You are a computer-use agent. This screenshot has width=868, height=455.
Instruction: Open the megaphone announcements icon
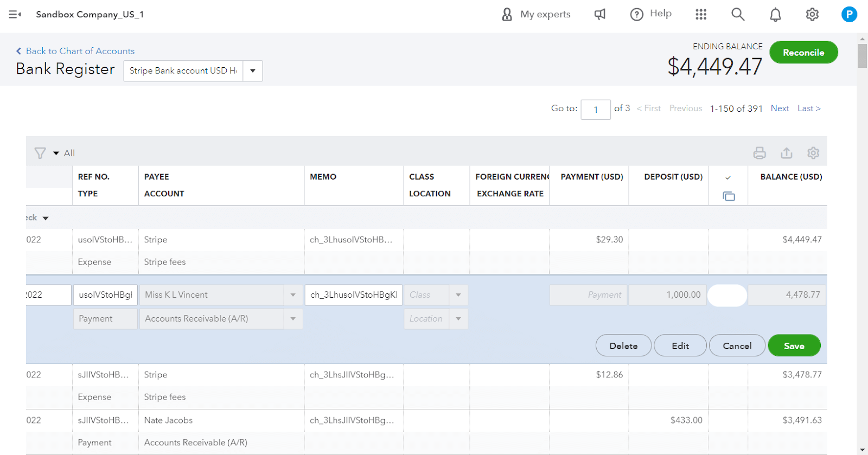pos(600,15)
